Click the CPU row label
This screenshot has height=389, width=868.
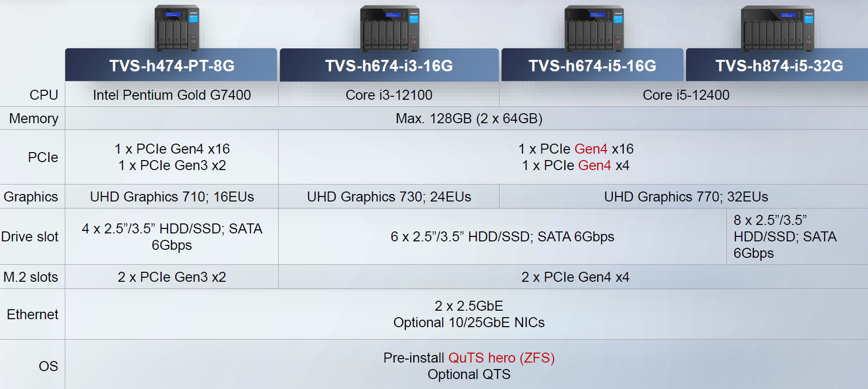pyautogui.click(x=44, y=95)
